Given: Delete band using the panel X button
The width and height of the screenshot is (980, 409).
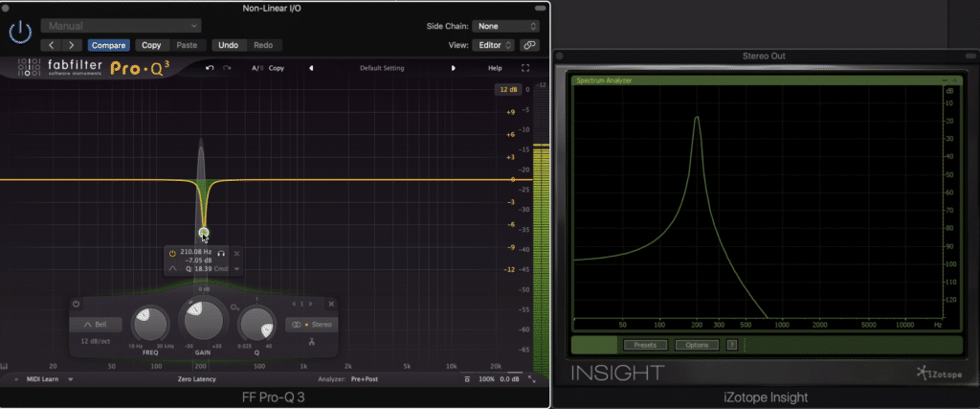Looking at the screenshot, I should [331, 304].
